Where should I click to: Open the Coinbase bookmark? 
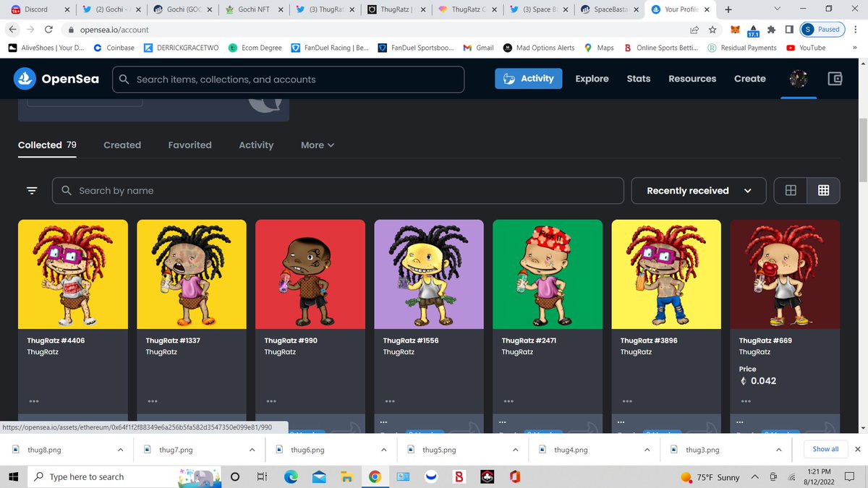(114, 48)
